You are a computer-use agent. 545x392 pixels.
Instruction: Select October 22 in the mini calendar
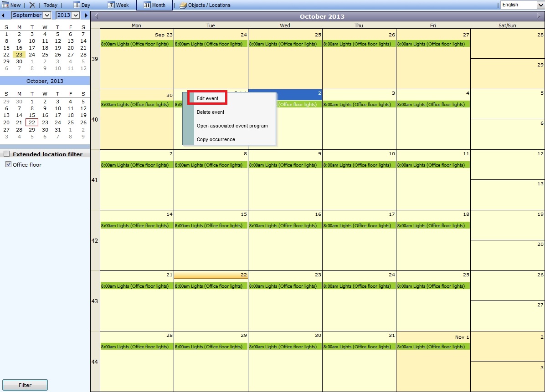tap(32, 122)
